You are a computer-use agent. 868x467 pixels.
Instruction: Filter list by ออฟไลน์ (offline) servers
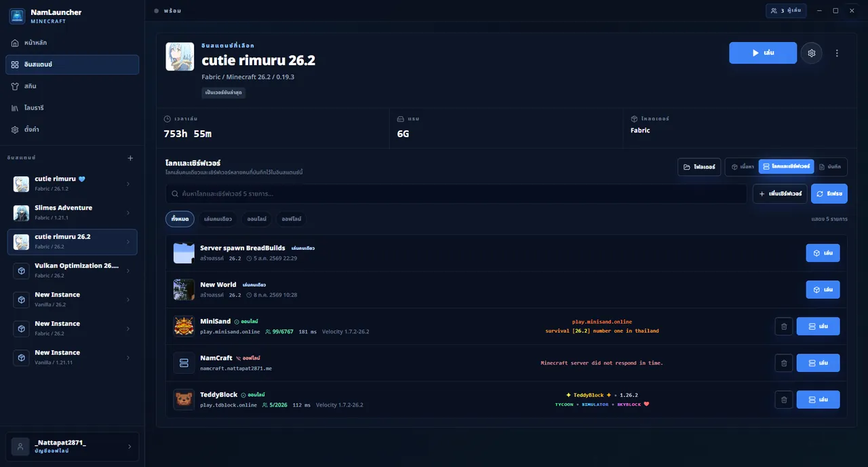[292, 219]
